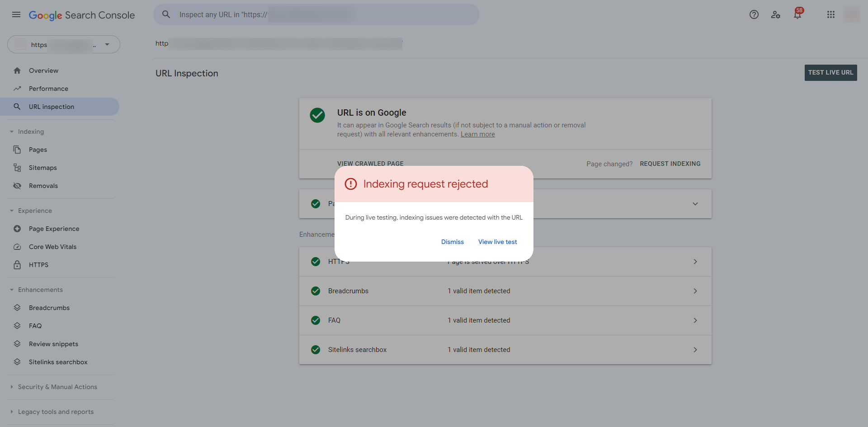Expand Legacy tools and reports
868x427 pixels.
point(12,412)
